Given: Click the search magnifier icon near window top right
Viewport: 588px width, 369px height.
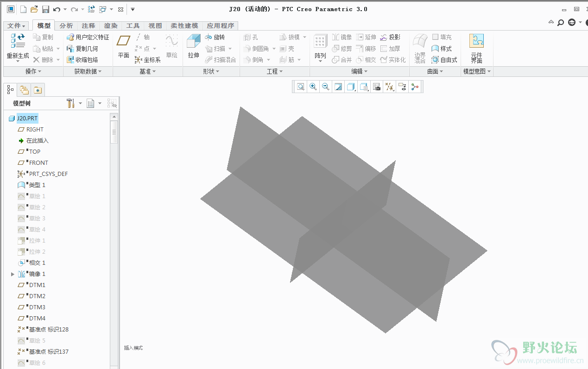Looking at the screenshot, I should (561, 22).
